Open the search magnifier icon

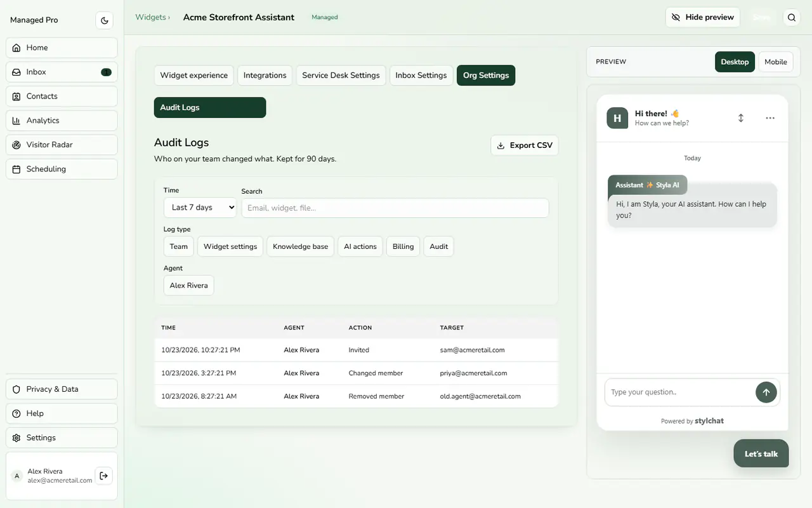tap(792, 18)
